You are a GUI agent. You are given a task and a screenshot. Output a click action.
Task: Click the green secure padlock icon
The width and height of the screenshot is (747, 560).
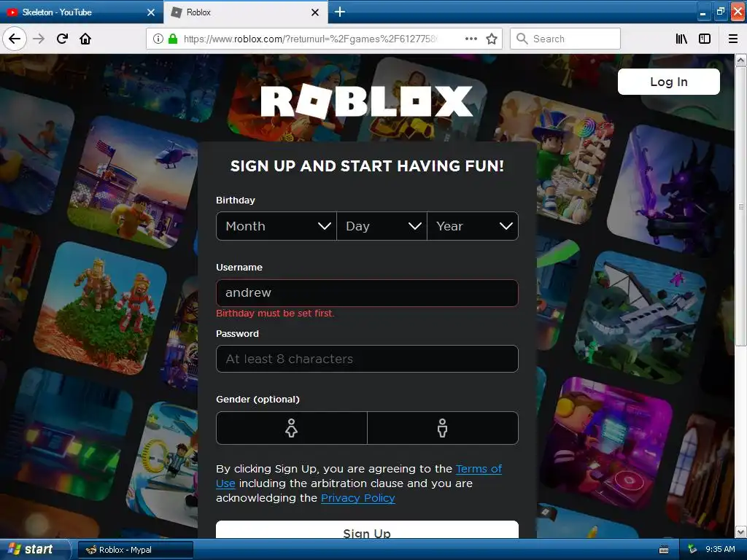point(173,39)
